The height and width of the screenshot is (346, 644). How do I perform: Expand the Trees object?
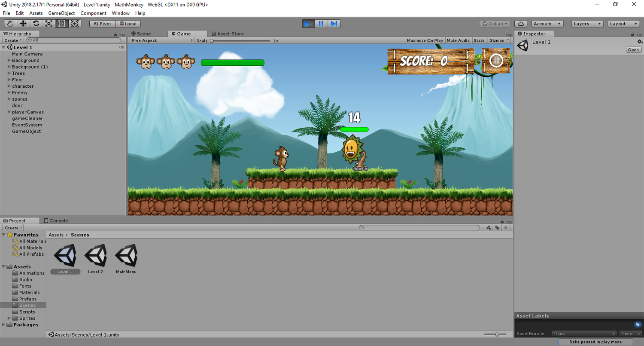point(9,73)
